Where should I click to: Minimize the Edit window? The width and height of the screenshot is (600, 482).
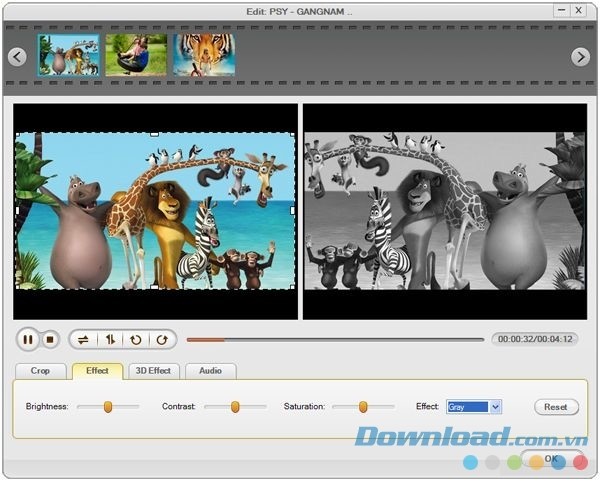562,10
